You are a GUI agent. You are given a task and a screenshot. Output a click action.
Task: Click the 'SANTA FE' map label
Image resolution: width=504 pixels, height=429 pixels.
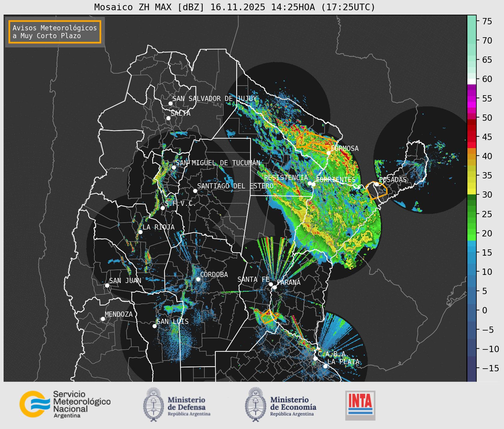click(x=254, y=279)
